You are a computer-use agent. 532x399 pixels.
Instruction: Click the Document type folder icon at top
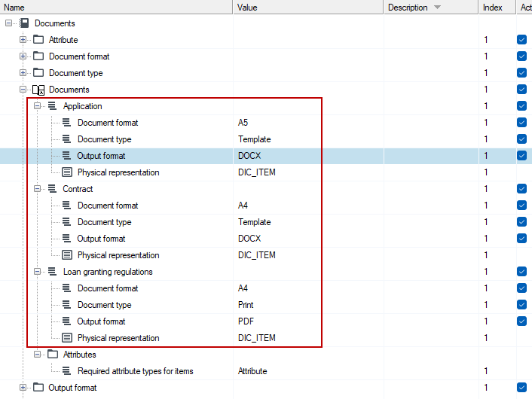pos(38,73)
